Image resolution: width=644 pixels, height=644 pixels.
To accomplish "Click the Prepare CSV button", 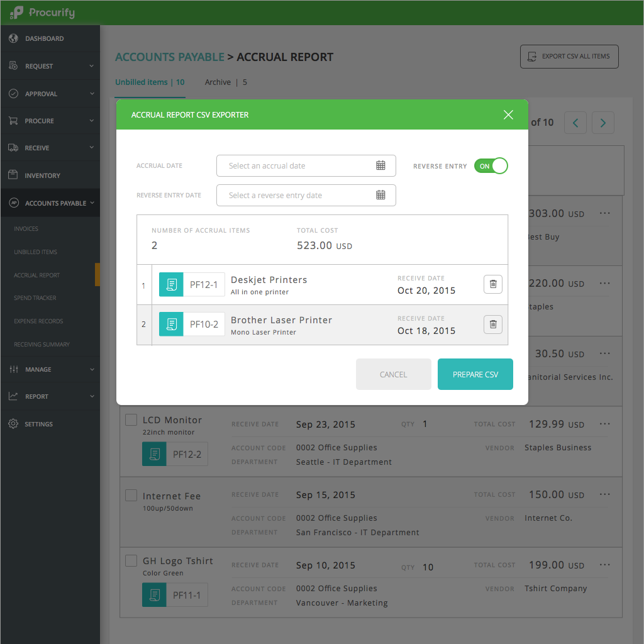I will (x=475, y=374).
